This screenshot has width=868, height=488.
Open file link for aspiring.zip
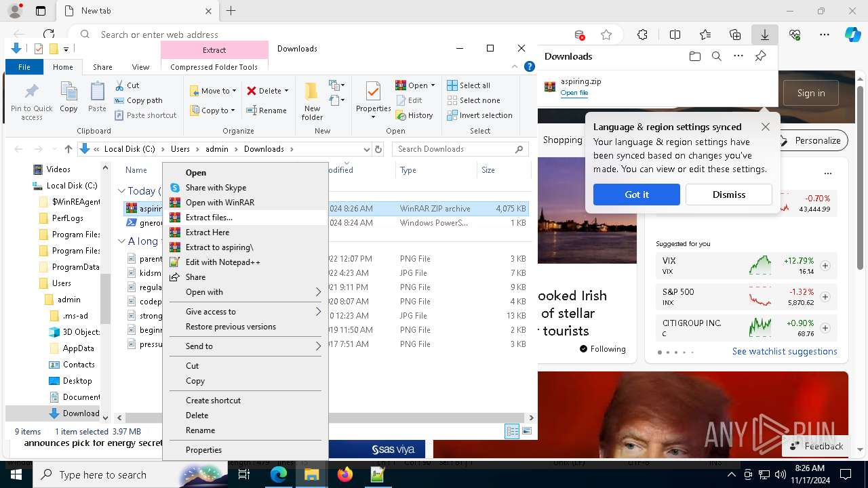point(574,93)
